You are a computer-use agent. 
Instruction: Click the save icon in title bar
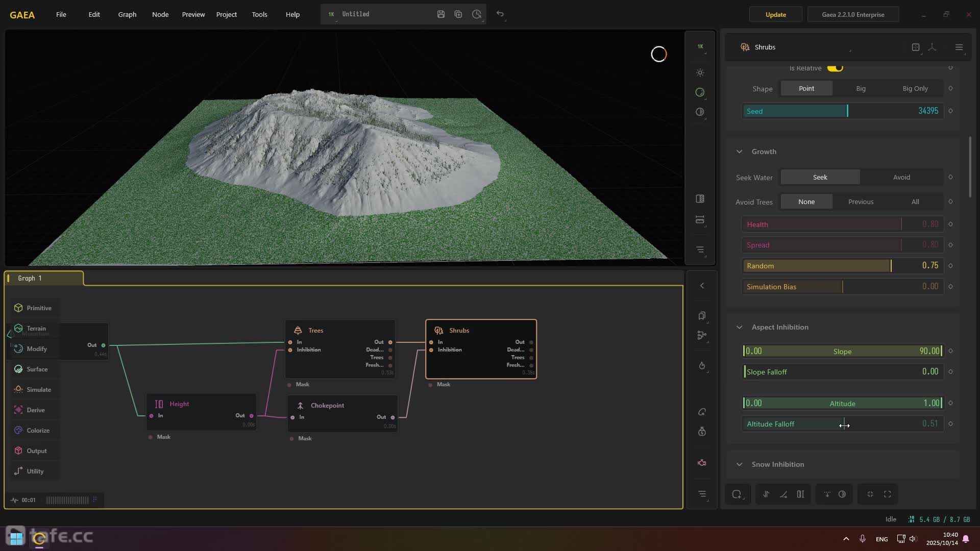click(x=441, y=14)
